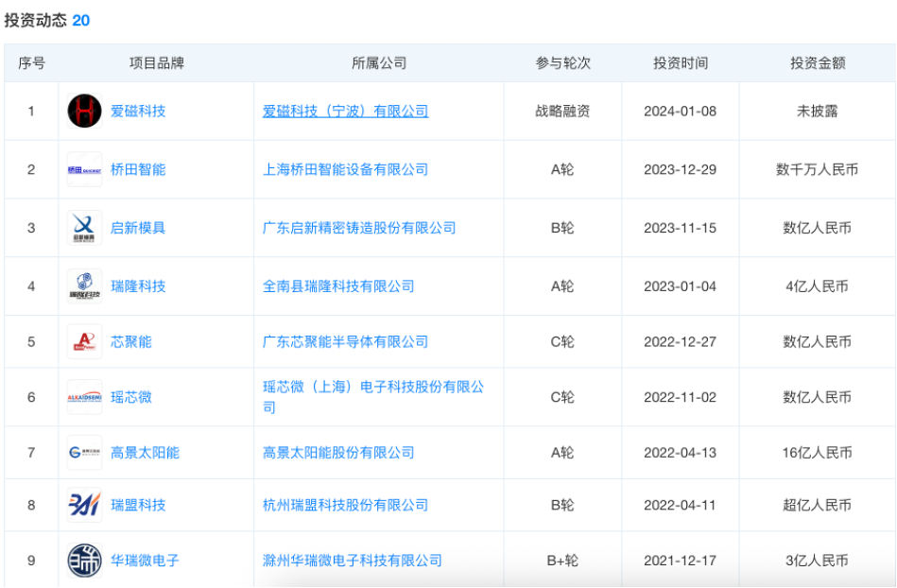Click the 瑞盟科技 brand logo icon
The height and width of the screenshot is (588, 897).
click(85, 505)
